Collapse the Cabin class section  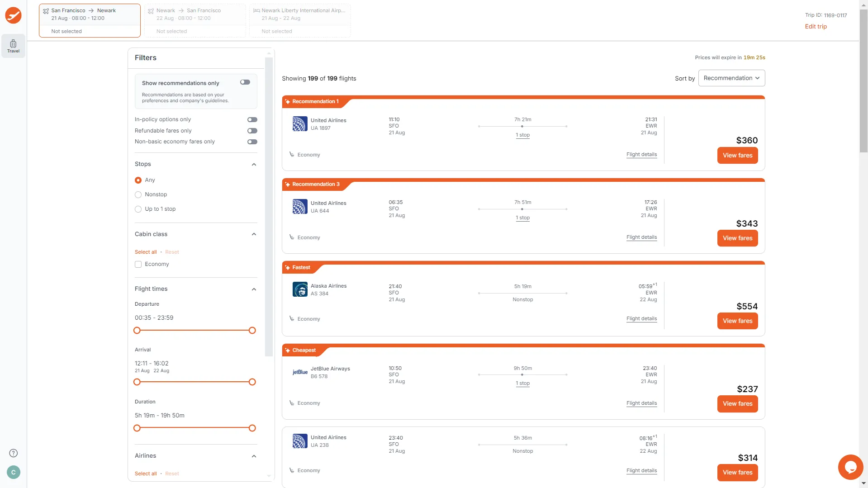pos(254,234)
